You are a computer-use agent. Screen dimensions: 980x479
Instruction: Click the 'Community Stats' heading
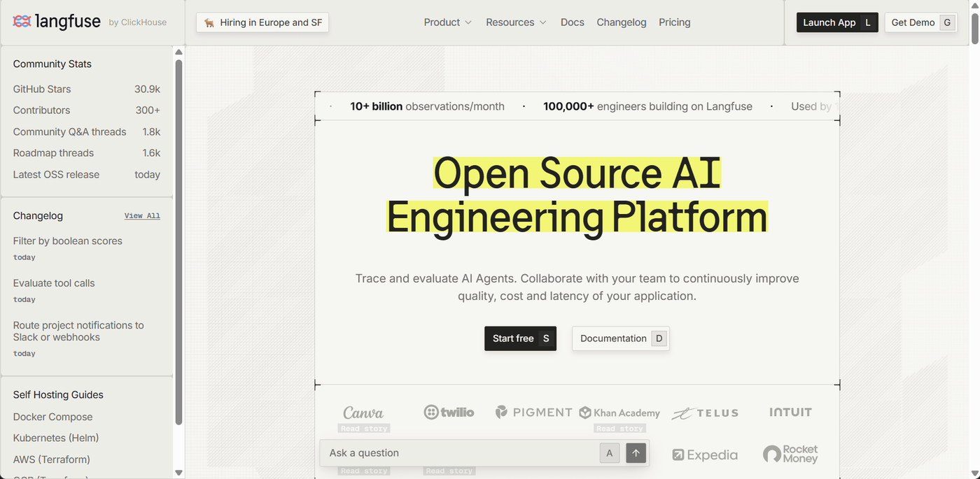pyautogui.click(x=52, y=64)
